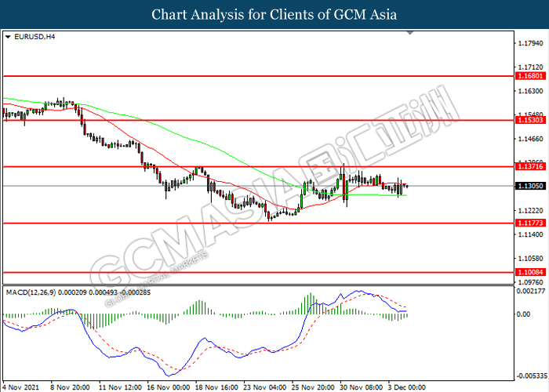Viewport: 549px width, 392px height.
Task: Select the 1.13716 red price label
Action: pyautogui.click(x=530, y=166)
